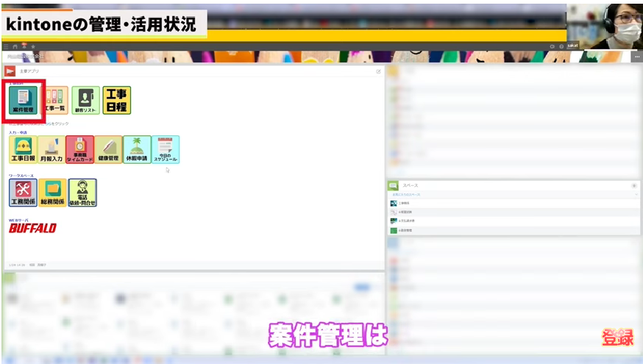Screen dimensions: 643x364
Task: Click the スペース panel chat icon
Action: click(x=394, y=186)
